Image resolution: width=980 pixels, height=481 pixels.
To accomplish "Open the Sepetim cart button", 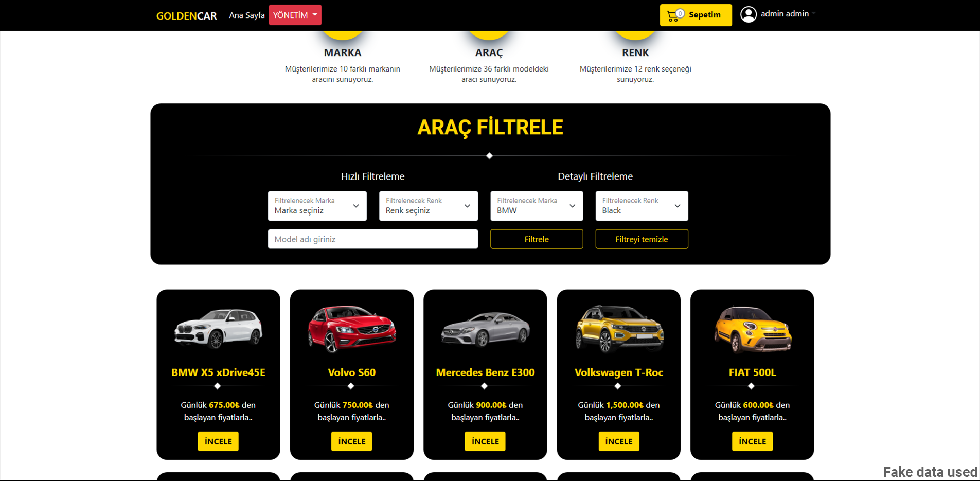I will [x=696, y=15].
